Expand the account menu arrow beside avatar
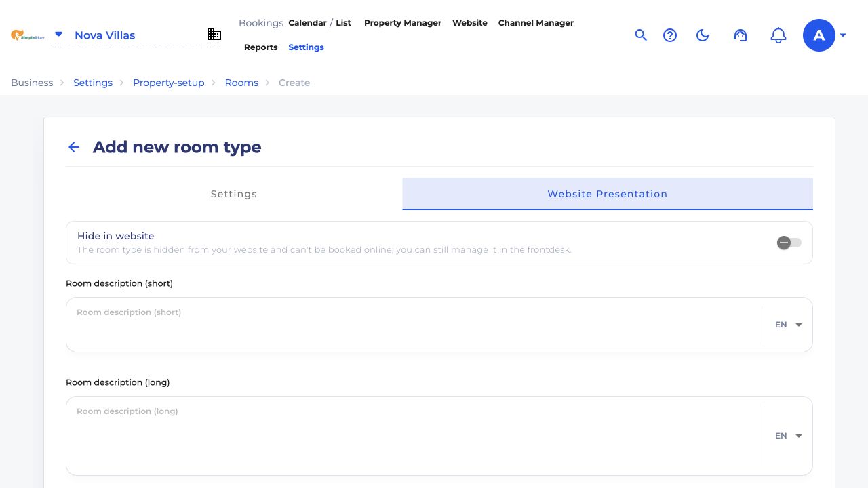The image size is (868, 488). coord(843,35)
